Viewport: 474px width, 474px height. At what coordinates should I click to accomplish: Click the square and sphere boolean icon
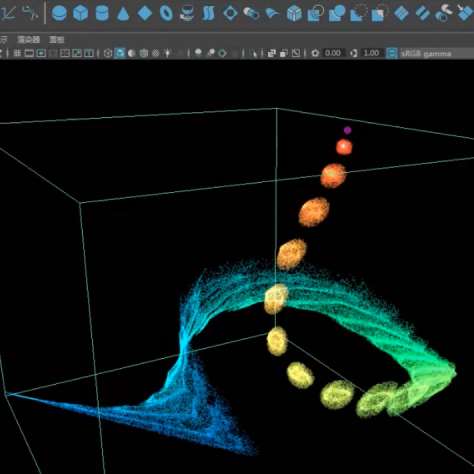pyautogui.click(x=337, y=13)
